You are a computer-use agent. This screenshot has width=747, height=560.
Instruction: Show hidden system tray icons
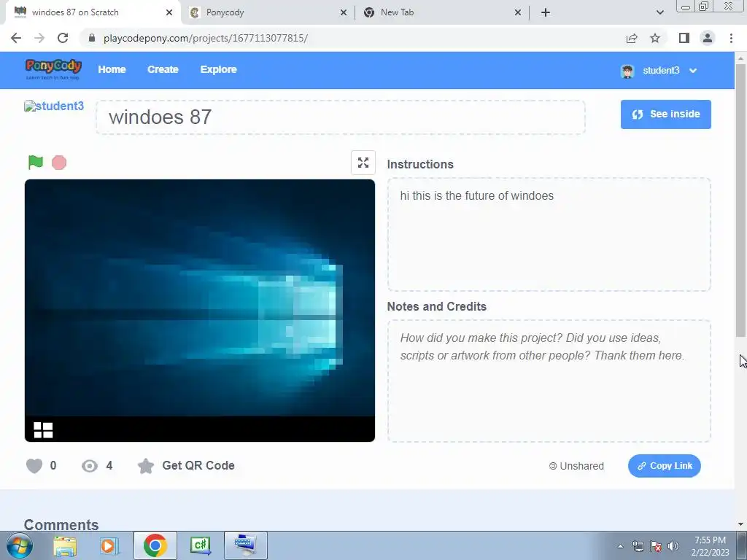[620, 546]
